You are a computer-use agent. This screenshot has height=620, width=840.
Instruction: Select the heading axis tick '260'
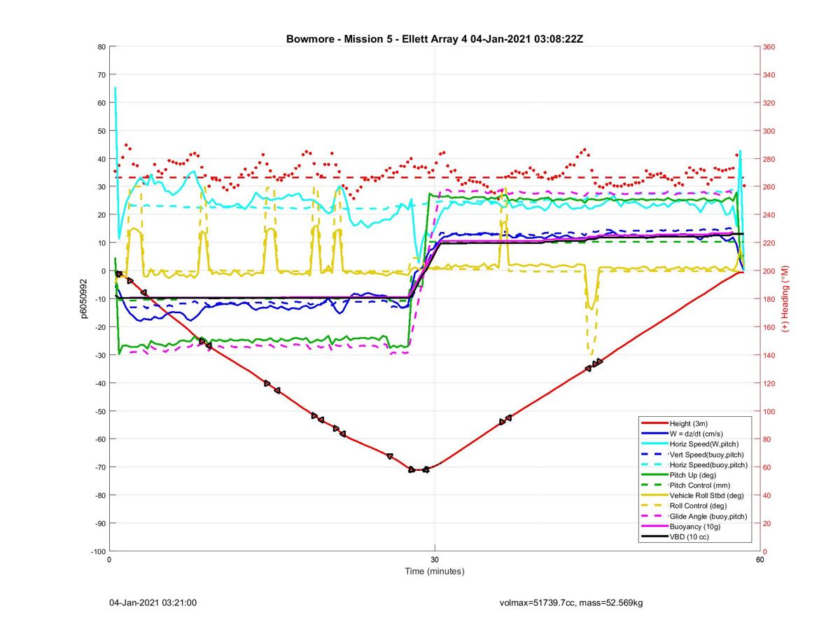[x=769, y=187]
